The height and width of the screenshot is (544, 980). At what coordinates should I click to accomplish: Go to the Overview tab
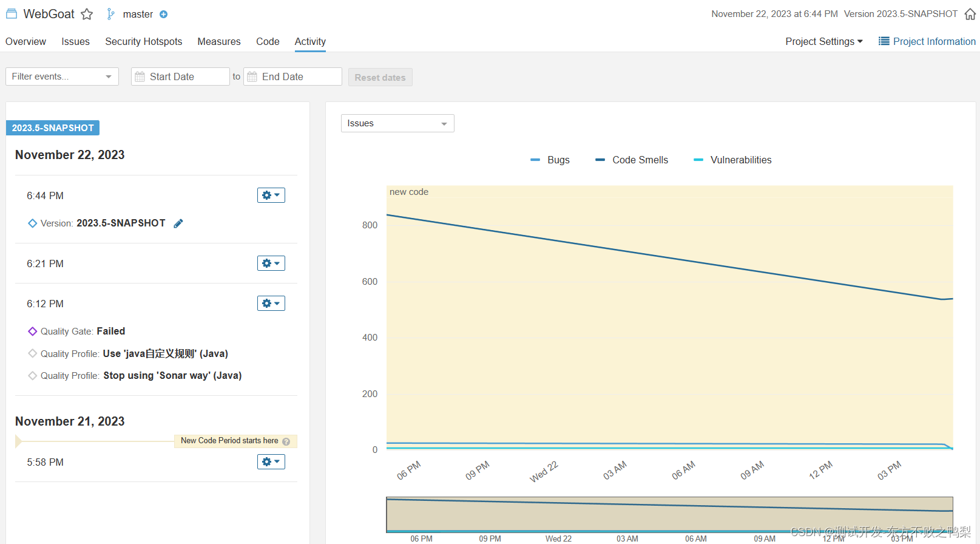pyautogui.click(x=25, y=41)
